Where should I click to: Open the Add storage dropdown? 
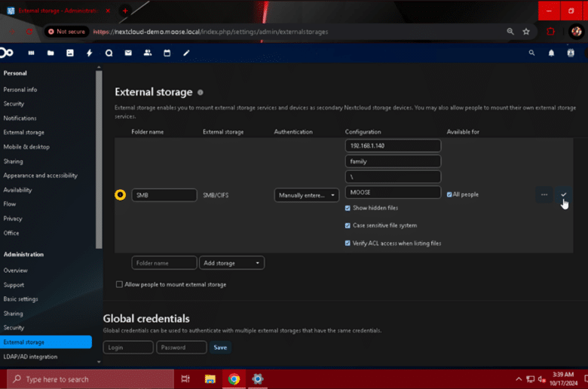point(231,263)
